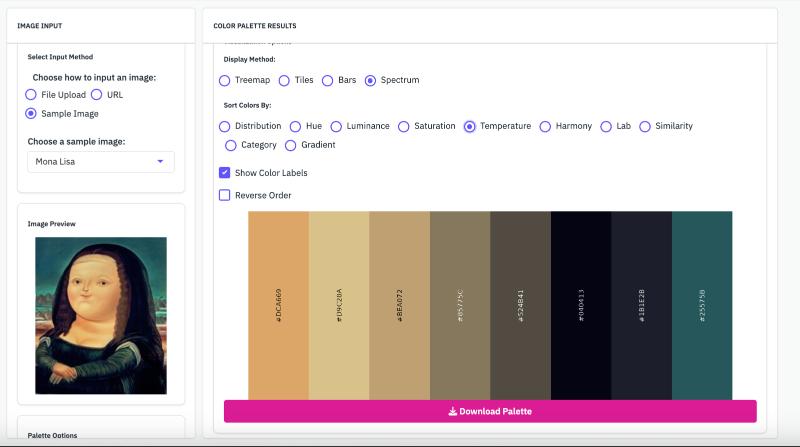Open the Mona Lisa sample image dropdown
The height and width of the screenshot is (447, 800).
[101, 162]
